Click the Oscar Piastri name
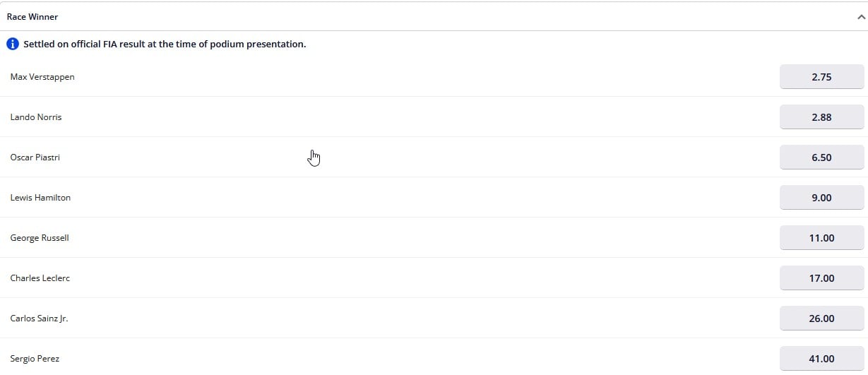This screenshot has width=868, height=375. click(35, 157)
